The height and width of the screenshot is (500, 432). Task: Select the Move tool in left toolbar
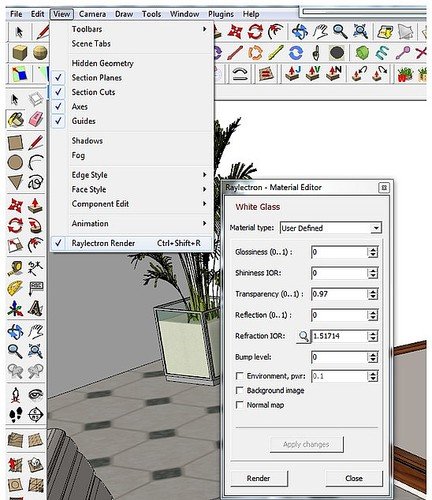point(15,206)
